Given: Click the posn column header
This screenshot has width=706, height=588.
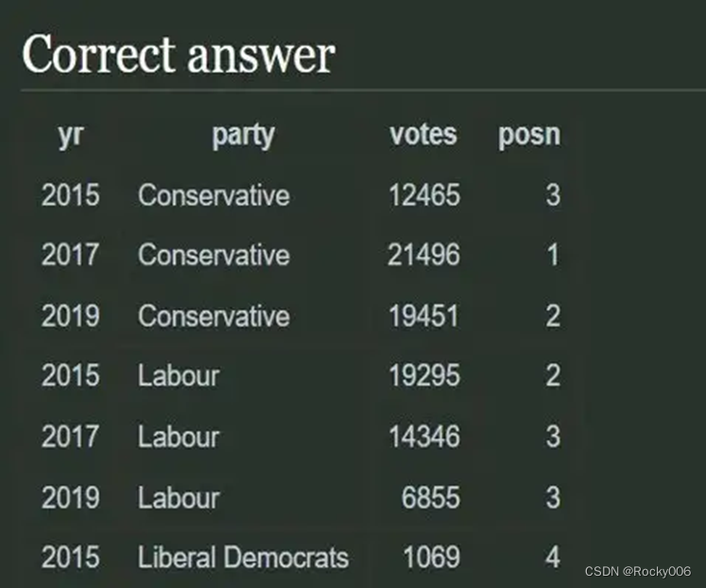Looking at the screenshot, I should [x=529, y=134].
